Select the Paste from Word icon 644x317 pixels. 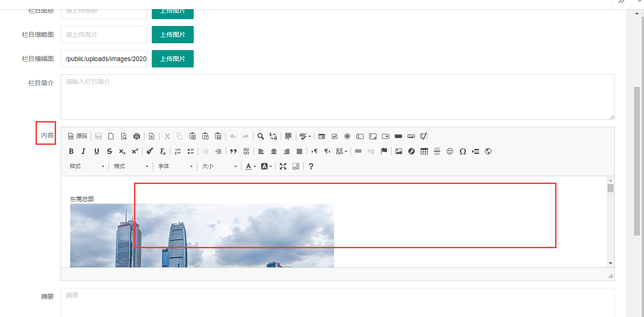(218, 136)
